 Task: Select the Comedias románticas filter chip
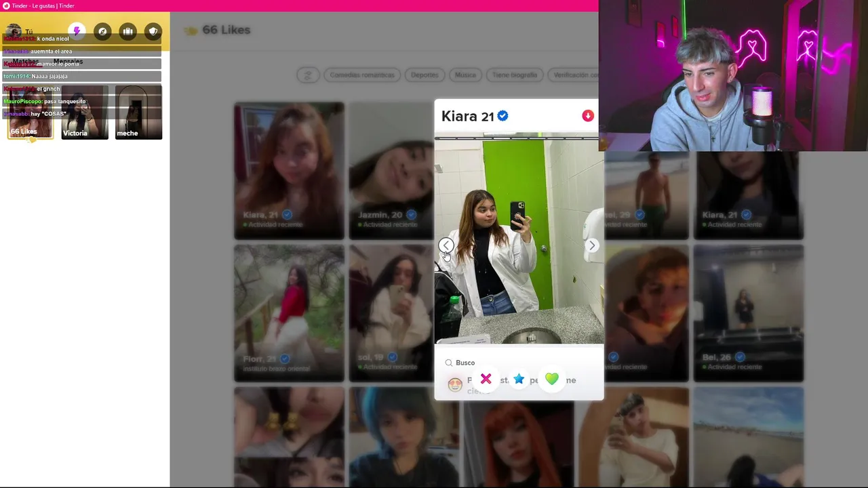[361, 75]
